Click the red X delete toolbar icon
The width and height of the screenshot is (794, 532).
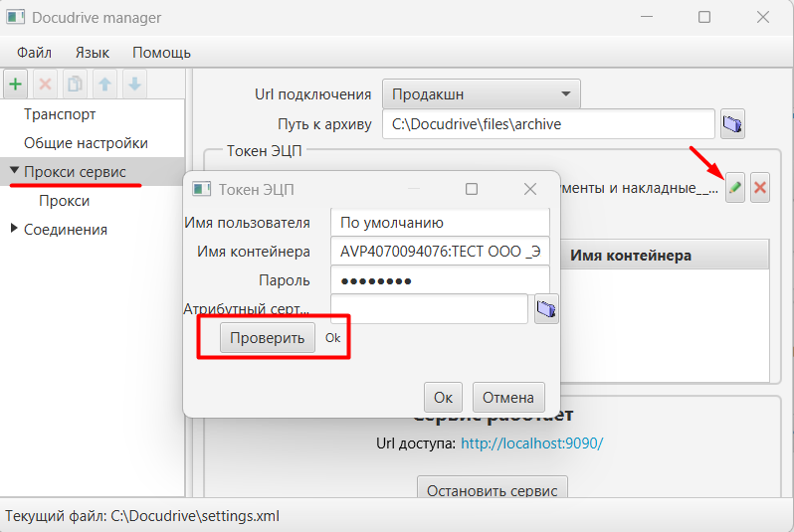(45, 85)
